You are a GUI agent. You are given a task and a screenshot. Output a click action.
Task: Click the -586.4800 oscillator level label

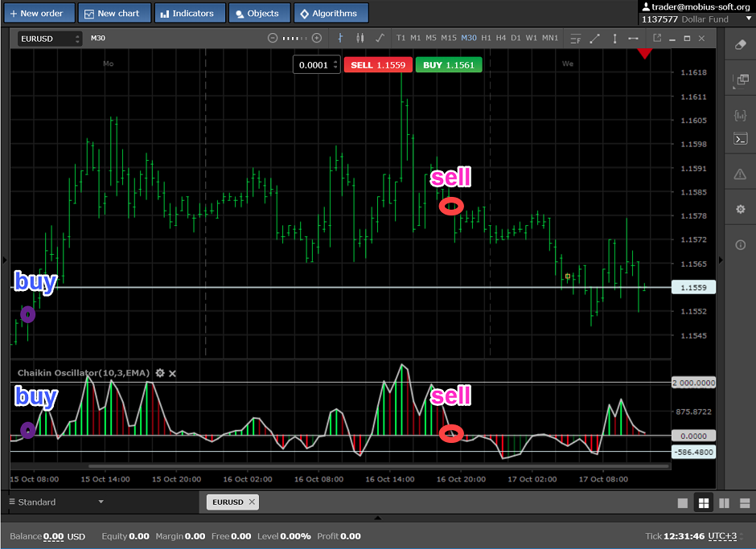(x=693, y=452)
